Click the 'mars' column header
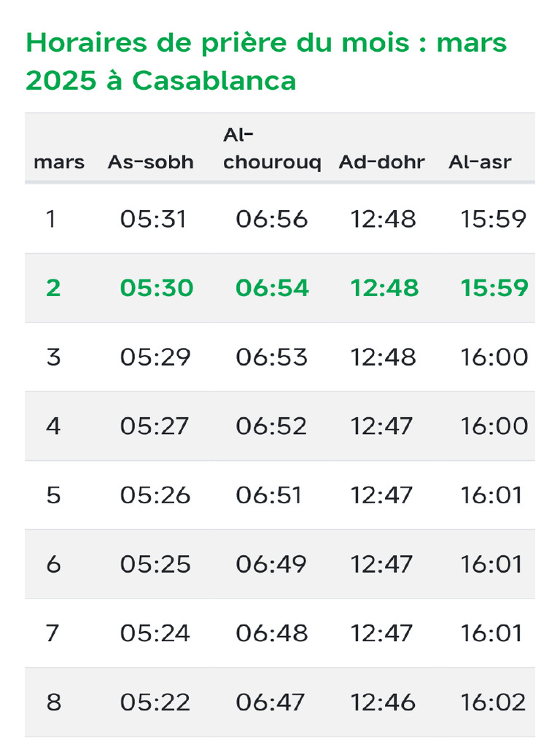 tap(59, 162)
